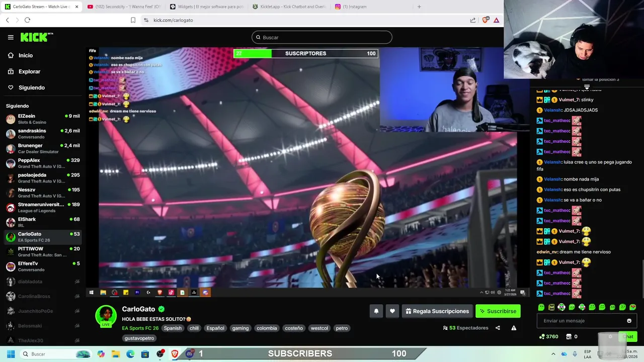Show hidden system tray icons
The image size is (644, 362).
pyautogui.click(x=553, y=353)
